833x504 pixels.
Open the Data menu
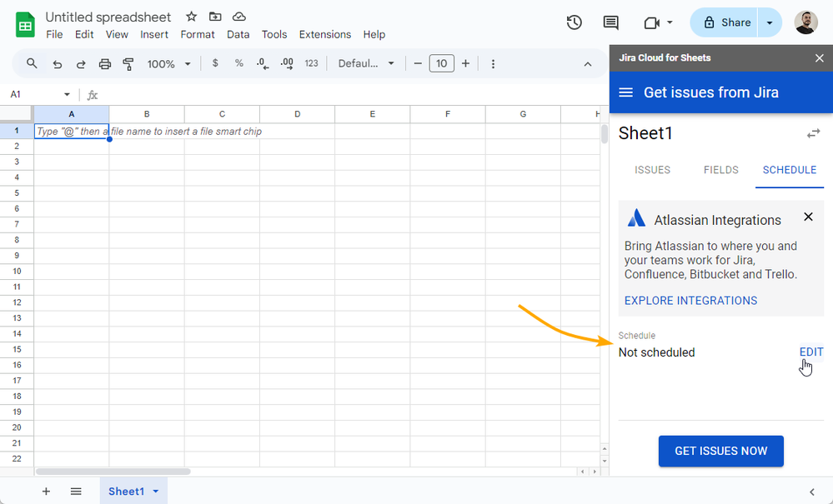238,34
